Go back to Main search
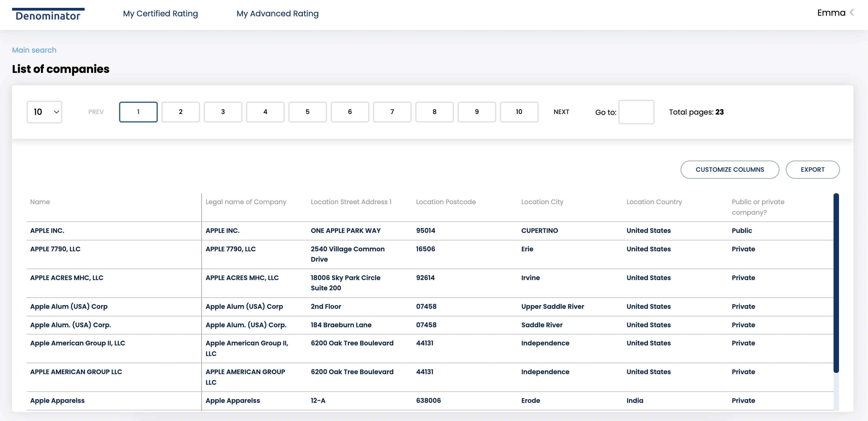 pyautogui.click(x=34, y=50)
